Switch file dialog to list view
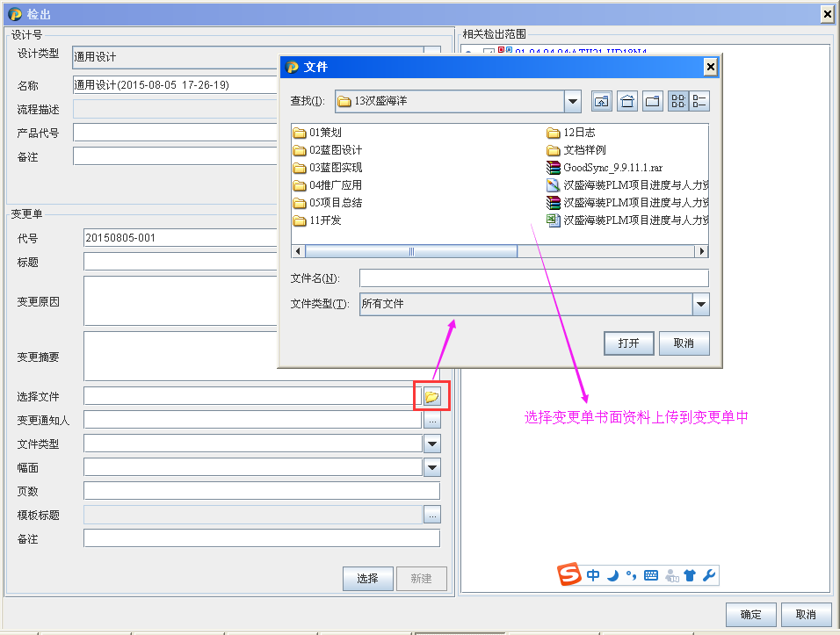The height and width of the screenshot is (635, 840). pos(678,101)
